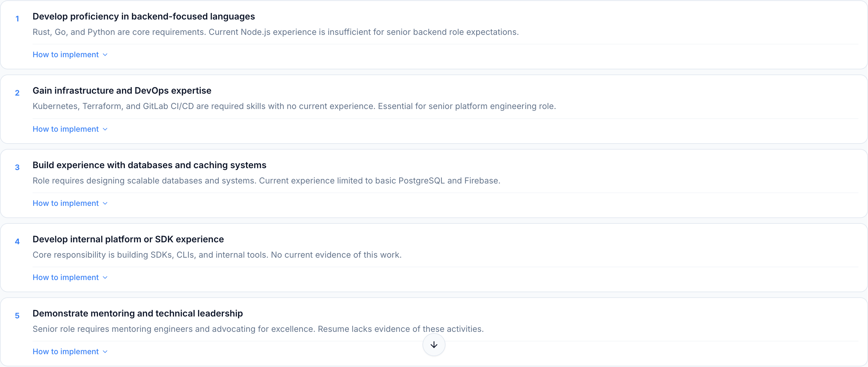Click 'Demonstrate mentoring and technical leadership' heading
Viewport: 868px width, 367px height.
(137, 313)
